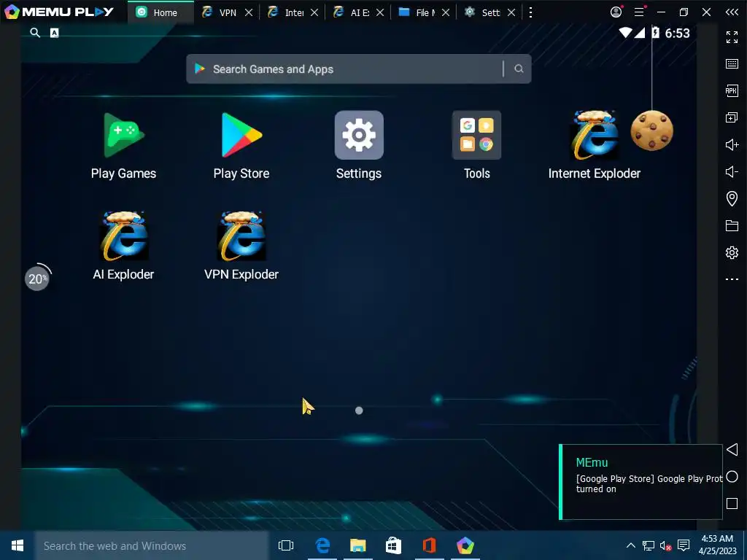Open the tab overflow three-dot menu
Screen dimensions: 747x560
[x=531, y=12]
